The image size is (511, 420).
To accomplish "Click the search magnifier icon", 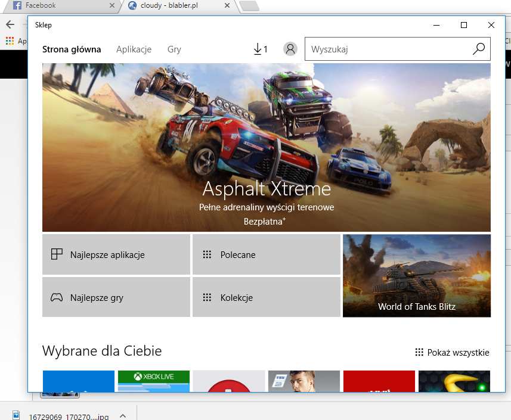I will 479,49.
